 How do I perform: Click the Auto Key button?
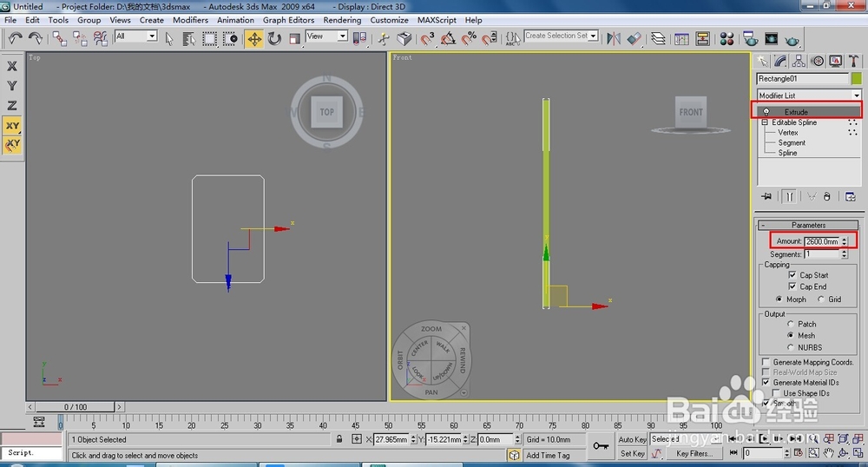coord(632,439)
